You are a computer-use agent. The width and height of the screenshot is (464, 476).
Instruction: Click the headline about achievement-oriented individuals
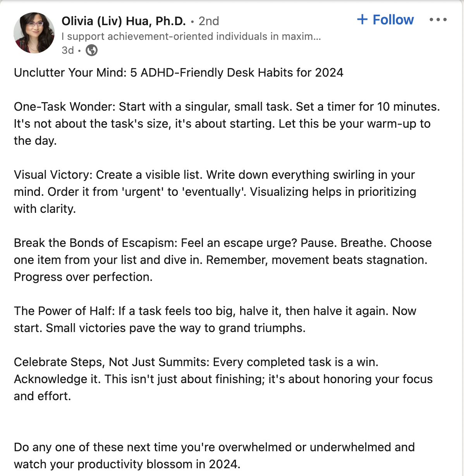tap(191, 36)
